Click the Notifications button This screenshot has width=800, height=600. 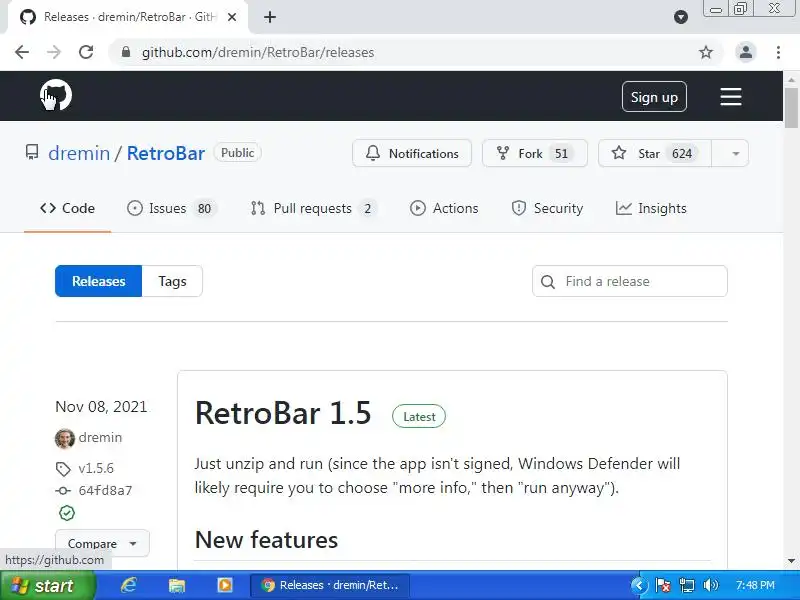click(412, 153)
